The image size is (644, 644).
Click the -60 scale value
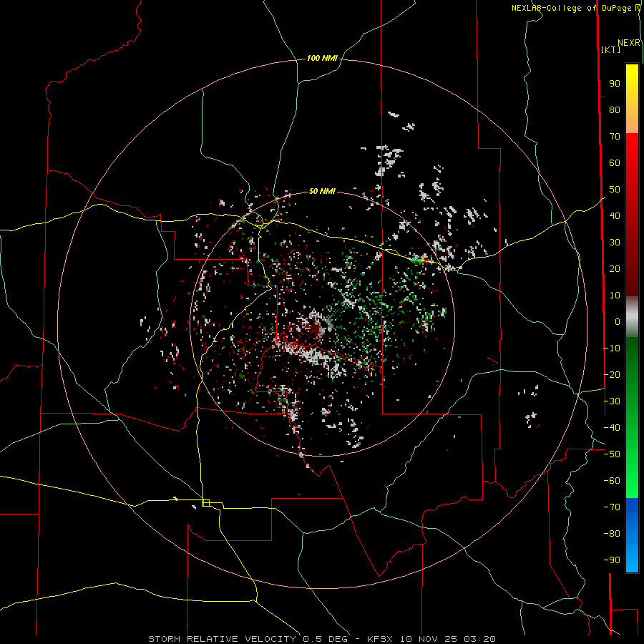coord(612,481)
